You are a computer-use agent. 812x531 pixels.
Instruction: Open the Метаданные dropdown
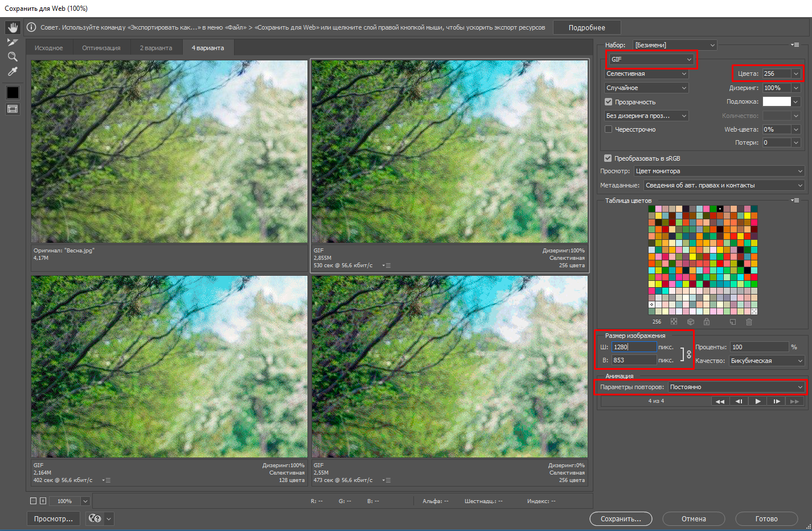coord(724,185)
